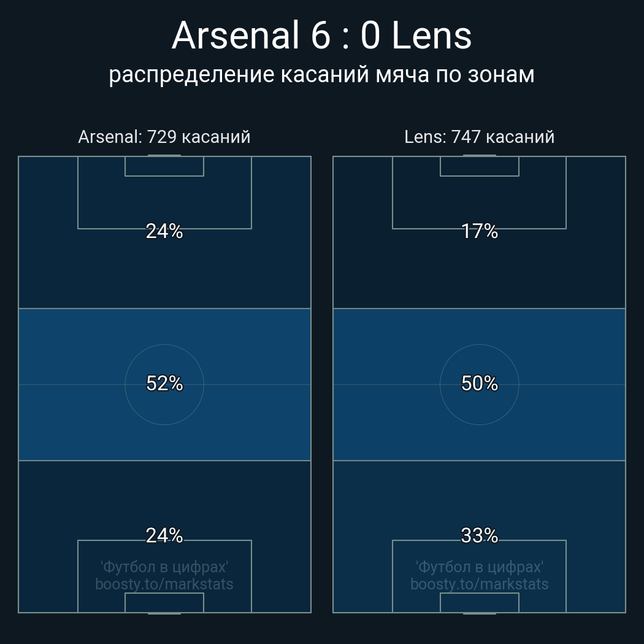Select the 'Arsenal: 729 касаний' heading
This screenshot has width=644, height=644.
[x=164, y=137]
